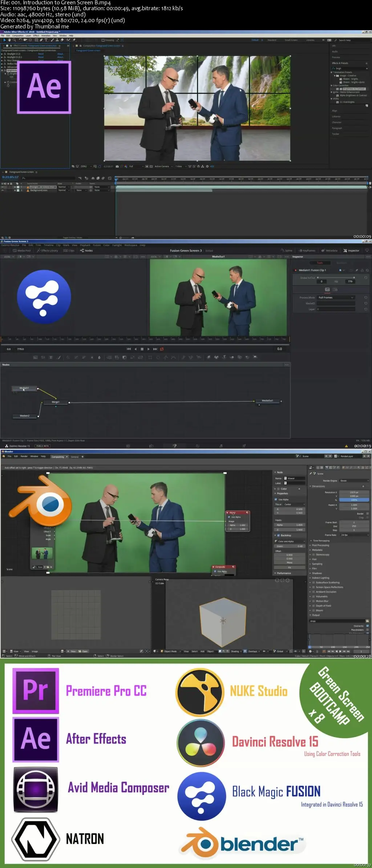Select the Hand tool in After Effects
Viewport: 372px width, 868px height.
pyautogui.click(x=9, y=40)
